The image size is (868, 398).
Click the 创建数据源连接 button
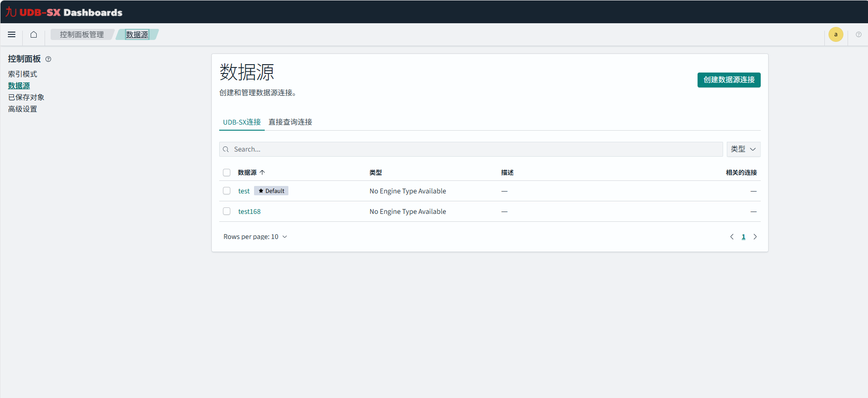click(729, 80)
